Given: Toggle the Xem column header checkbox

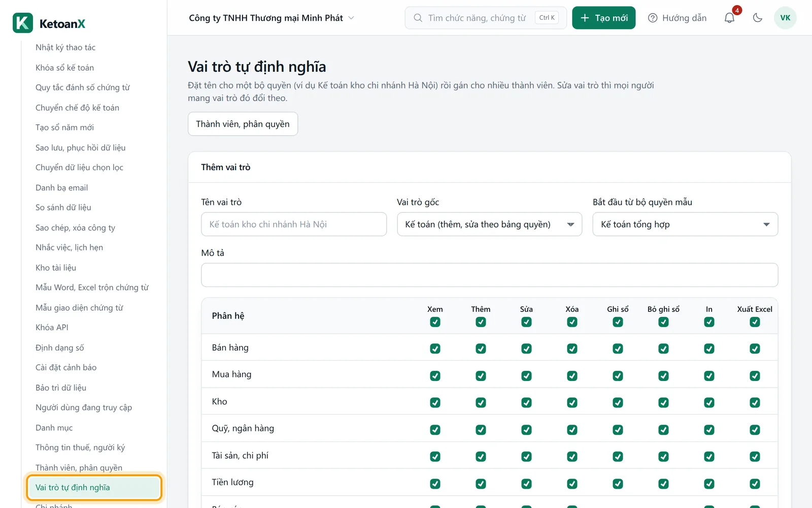Looking at the screenshot, I should [435, 322].
